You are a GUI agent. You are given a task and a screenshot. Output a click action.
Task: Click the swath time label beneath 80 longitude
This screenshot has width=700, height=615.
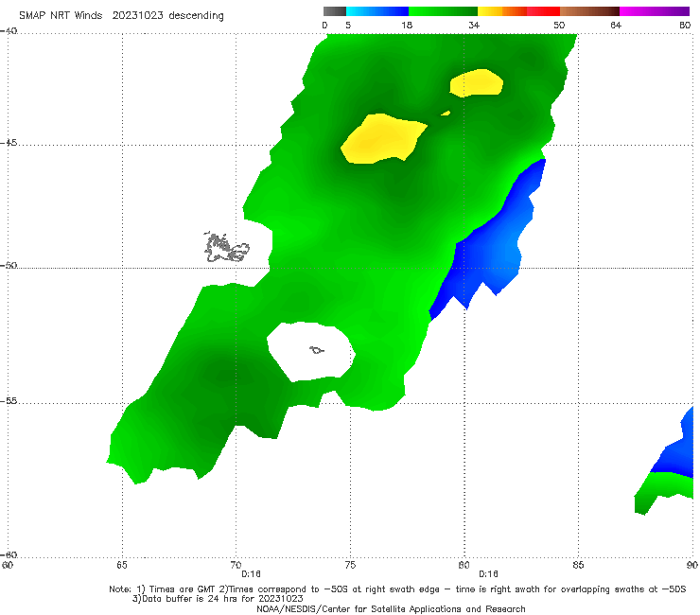(x=488, y=574)
